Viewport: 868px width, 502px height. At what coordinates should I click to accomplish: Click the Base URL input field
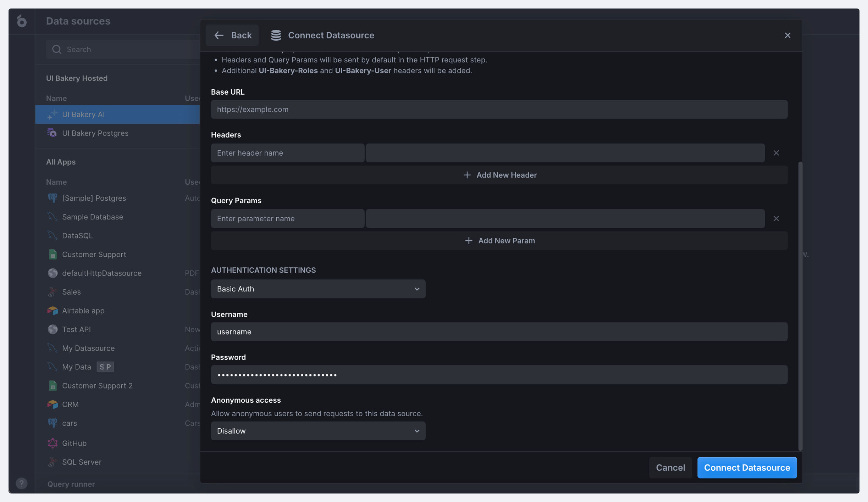point(499,110)
